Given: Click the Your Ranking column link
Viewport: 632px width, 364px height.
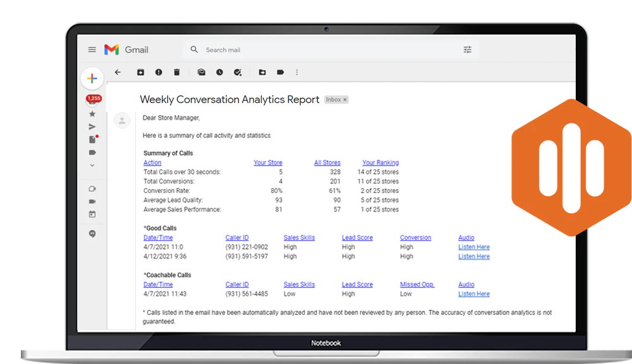Looking at the screenshot, I should pyautogui.click(x=380, y=162).
